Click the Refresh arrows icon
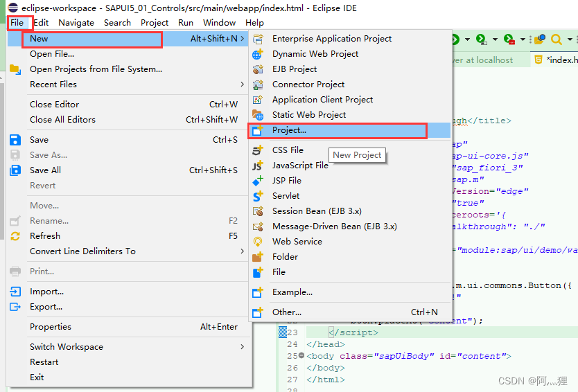 pos(15,236)
